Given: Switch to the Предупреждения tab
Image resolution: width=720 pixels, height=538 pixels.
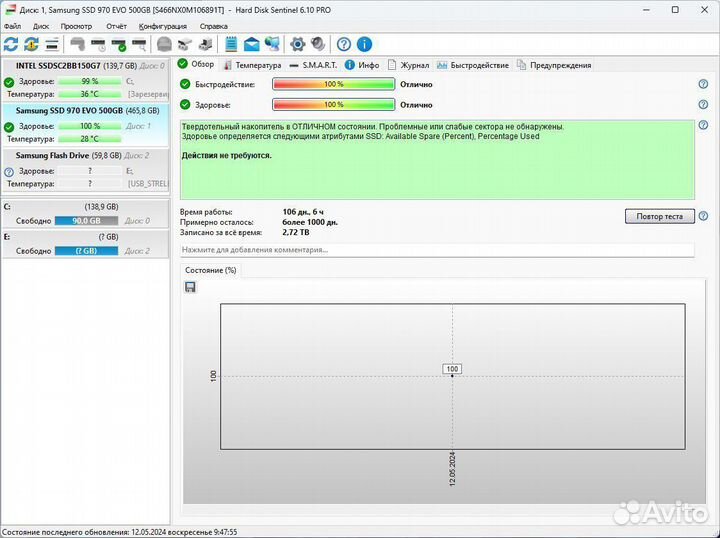Looking at the screenshot, I should tap(554, 65).
